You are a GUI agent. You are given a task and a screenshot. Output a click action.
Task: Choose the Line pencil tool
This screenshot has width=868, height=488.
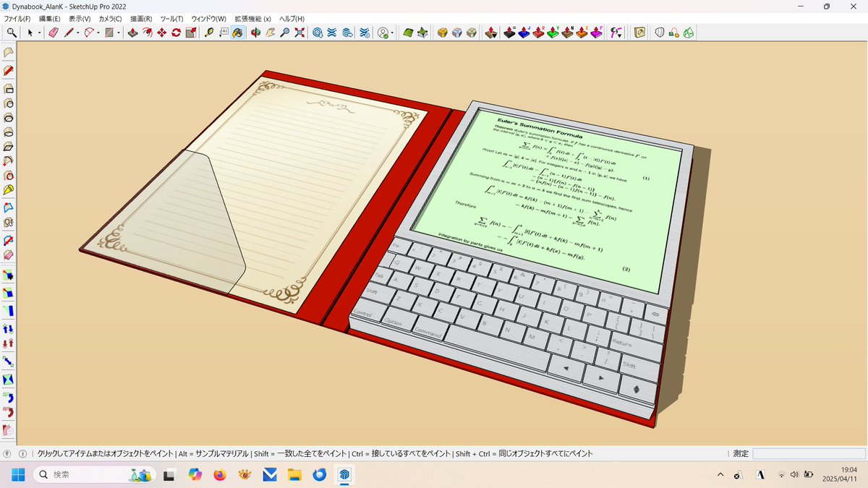(x=69, y=33)
